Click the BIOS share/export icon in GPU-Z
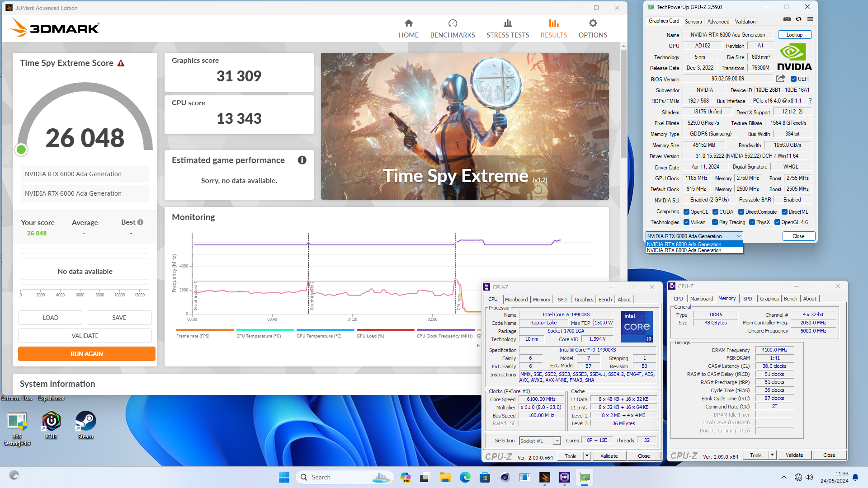 tap(780, 79)
